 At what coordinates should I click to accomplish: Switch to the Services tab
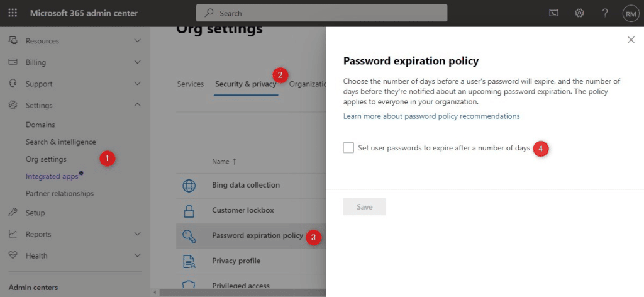(190, 84)
